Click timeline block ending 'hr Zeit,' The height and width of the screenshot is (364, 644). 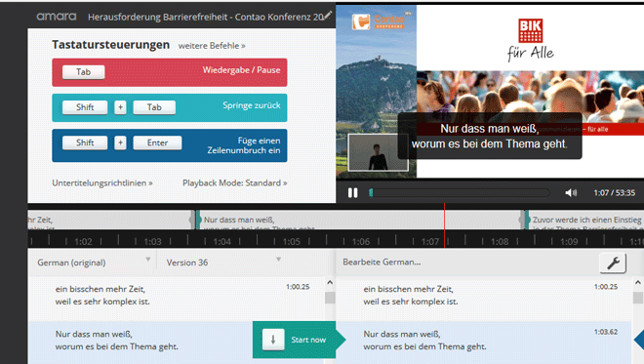point(110,220)
